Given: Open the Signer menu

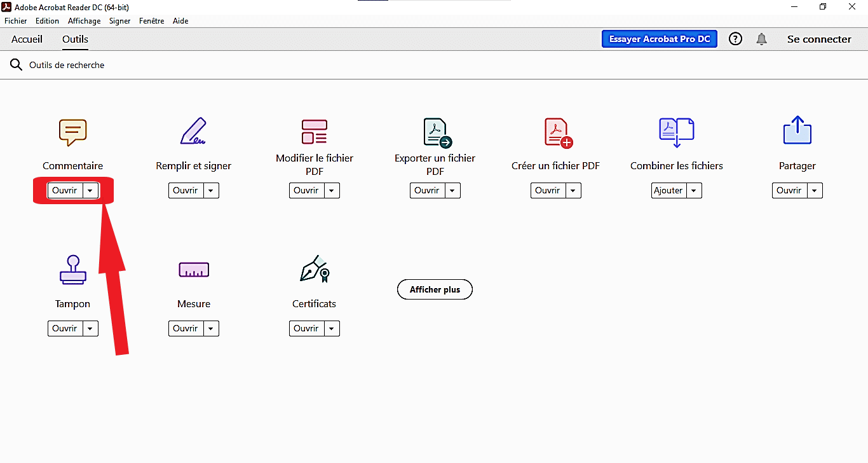Looking at the screenshot, I should tap(119, 21).
